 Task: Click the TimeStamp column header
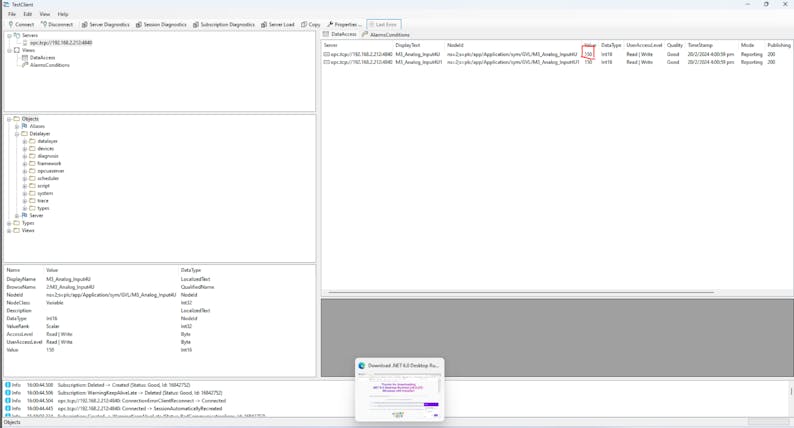[x=700, y=45]
